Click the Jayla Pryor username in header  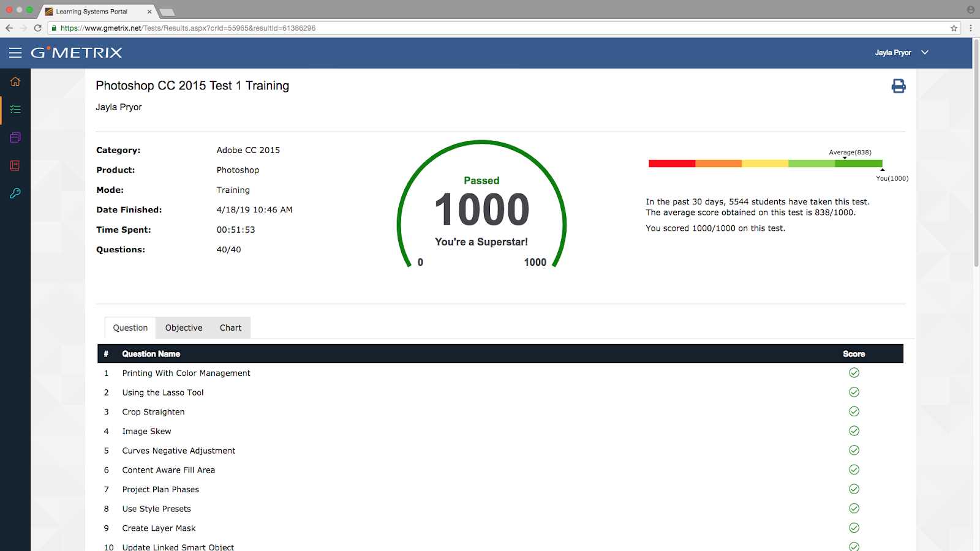(893, 53)
